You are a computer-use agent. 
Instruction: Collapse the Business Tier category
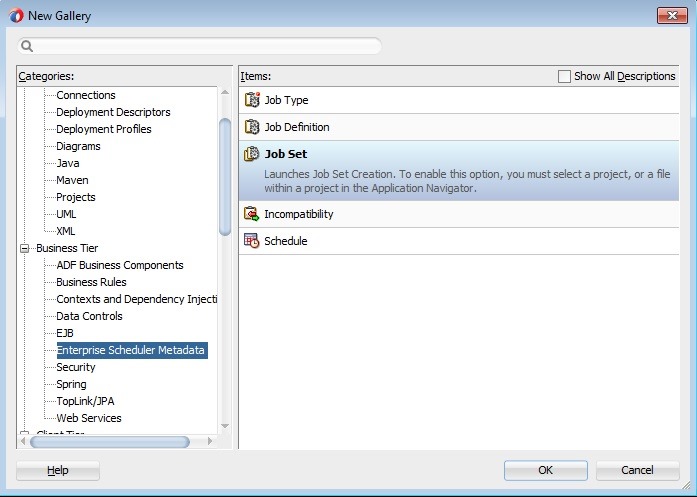click(25, 248)
